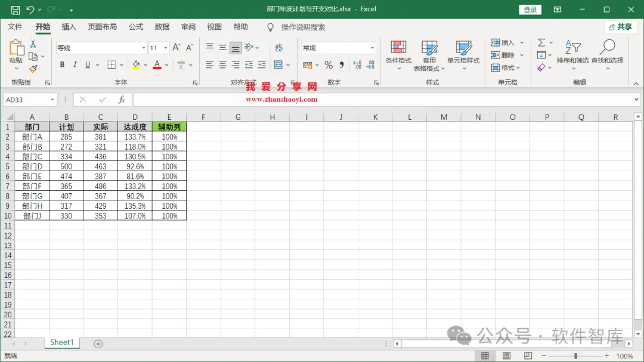This screenshot has width=644, height=362.
Task: Click the 登录 sign-in button
Action: click(x=530, y=10)
